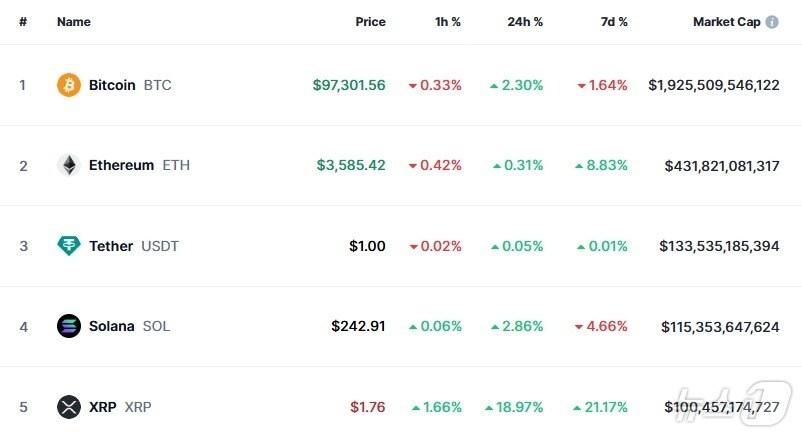Open the Bitcoin name link
This screenshot has width=802, height=438.
tap(112, 85)
